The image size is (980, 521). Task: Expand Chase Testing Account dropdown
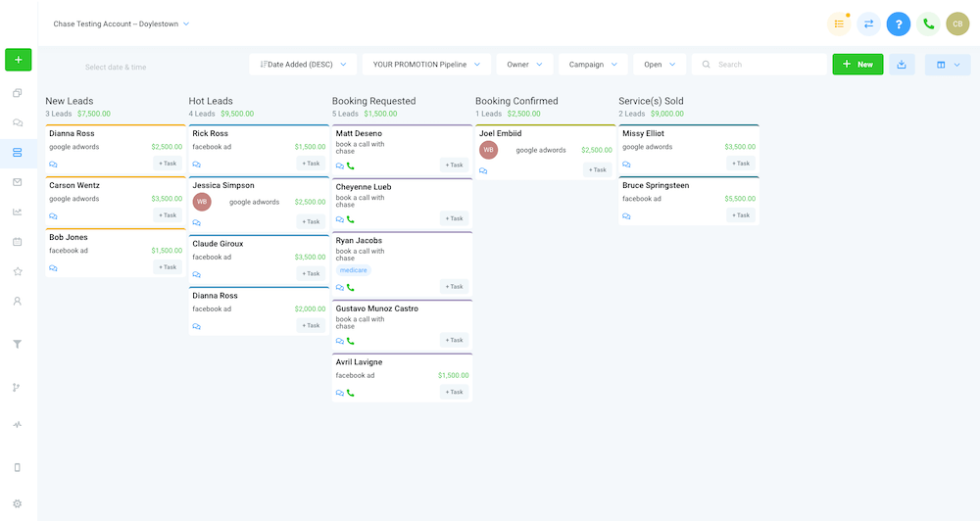122,24
